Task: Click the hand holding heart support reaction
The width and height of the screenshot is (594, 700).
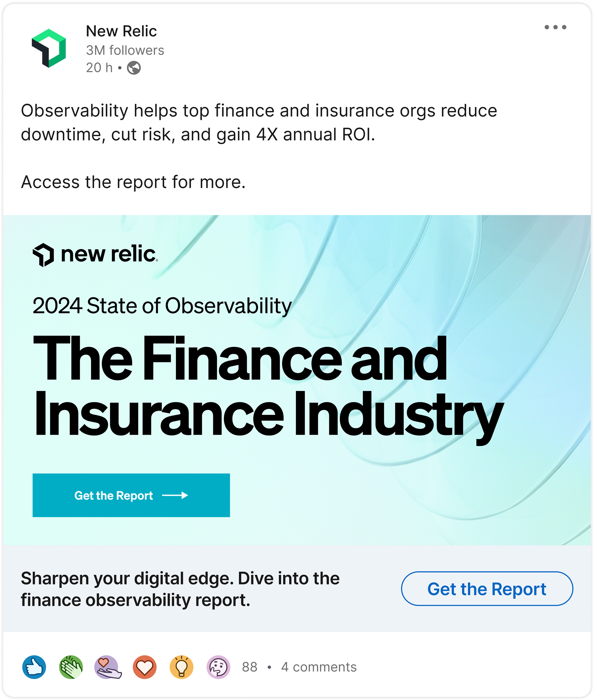Action: tap(108, 667)
